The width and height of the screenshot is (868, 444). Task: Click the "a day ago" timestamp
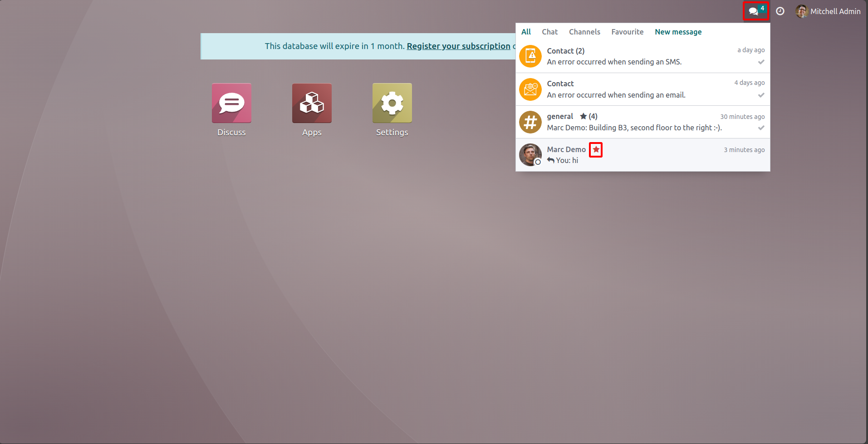[x=751, y=50]
